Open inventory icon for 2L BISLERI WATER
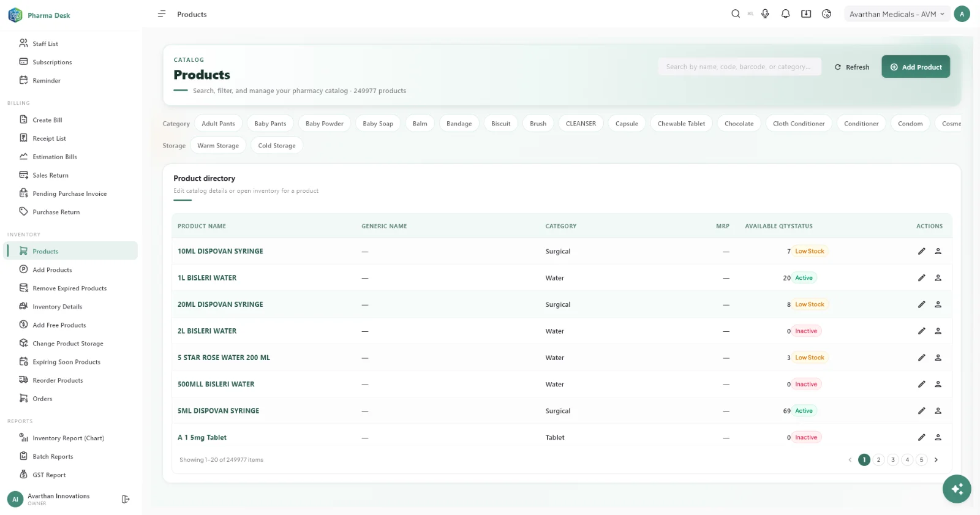 pyautogui.click(x=938, y=331)
